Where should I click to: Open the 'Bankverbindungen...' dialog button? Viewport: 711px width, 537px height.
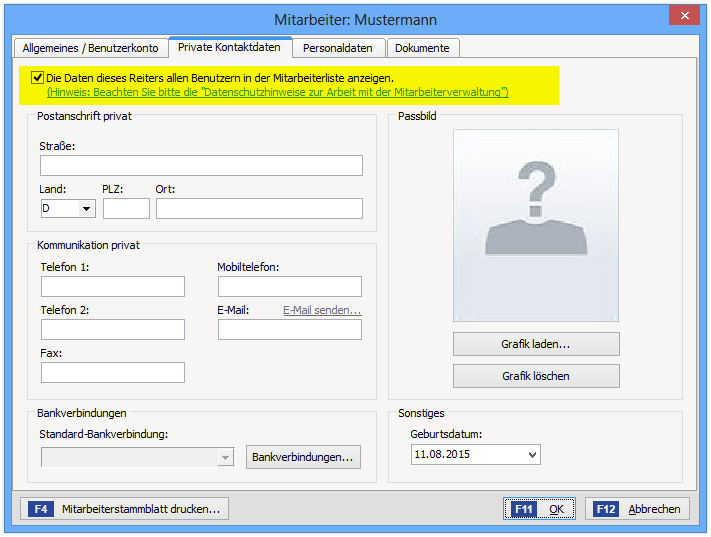click(303, 457)
